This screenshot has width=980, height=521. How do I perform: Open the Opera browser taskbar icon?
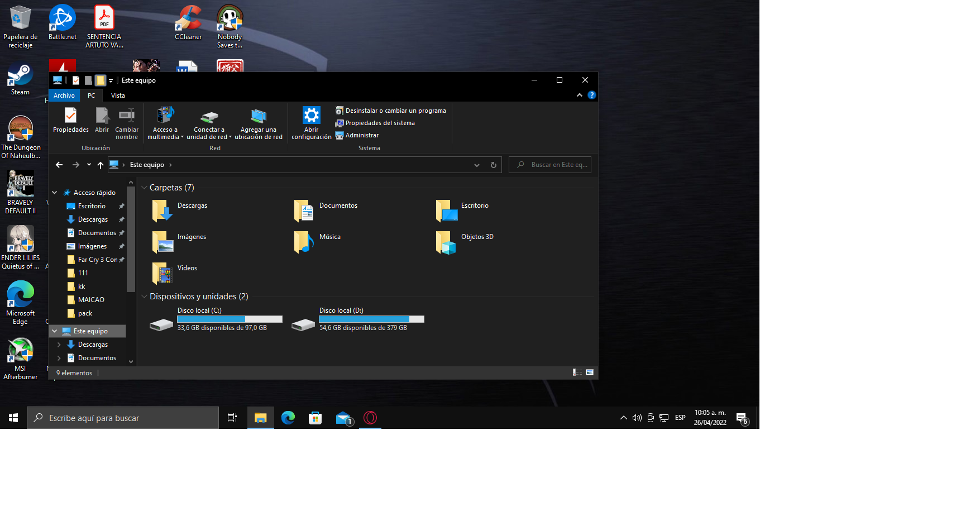click(370, 418)
